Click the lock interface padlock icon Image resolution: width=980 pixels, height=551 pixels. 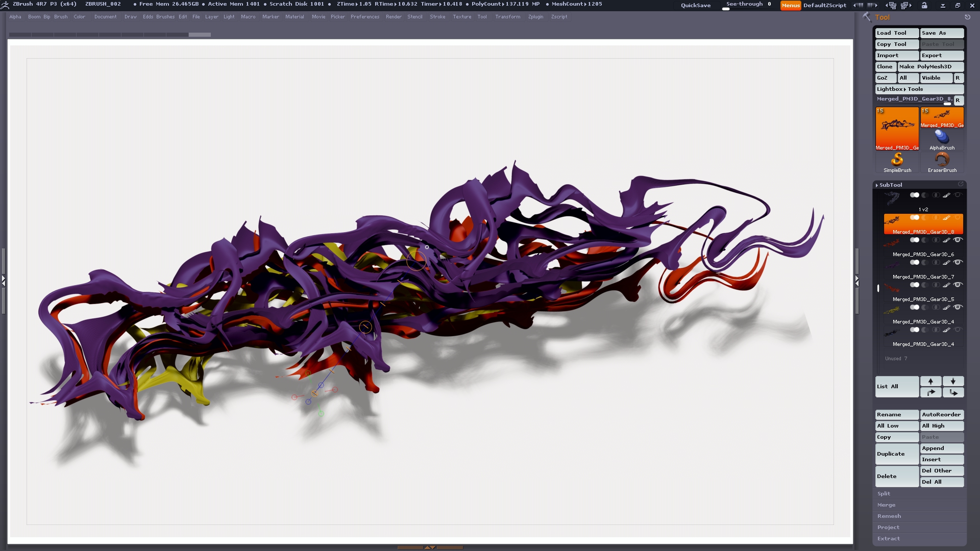924,6
